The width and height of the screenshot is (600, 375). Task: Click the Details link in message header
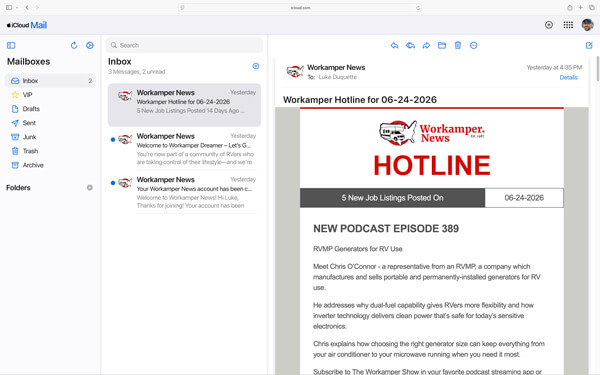568,77
